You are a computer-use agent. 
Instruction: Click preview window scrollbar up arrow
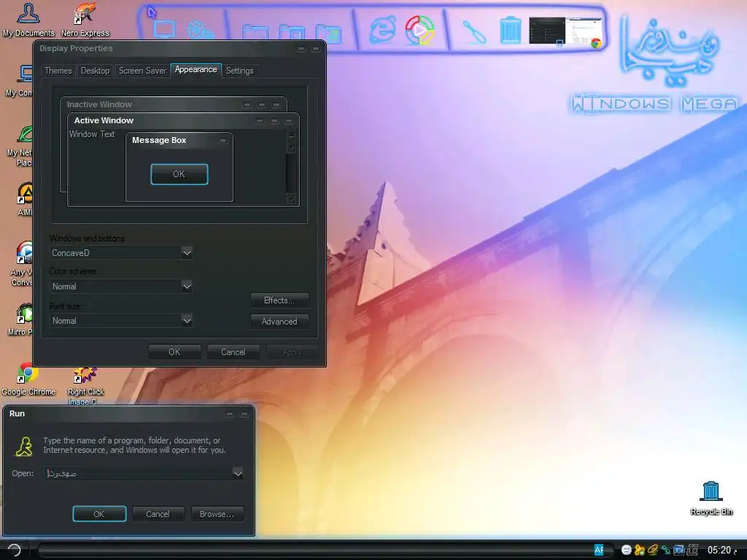pyautogui.click(x=292, y=136)
